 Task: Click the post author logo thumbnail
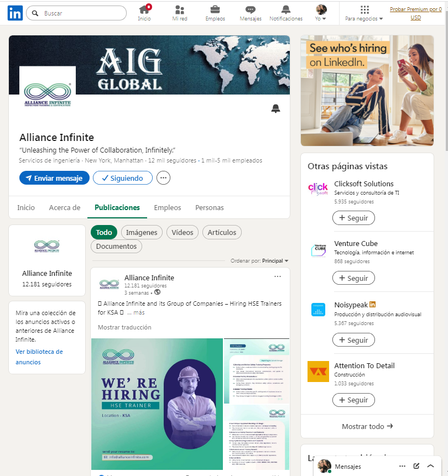[x=109, y=284]
